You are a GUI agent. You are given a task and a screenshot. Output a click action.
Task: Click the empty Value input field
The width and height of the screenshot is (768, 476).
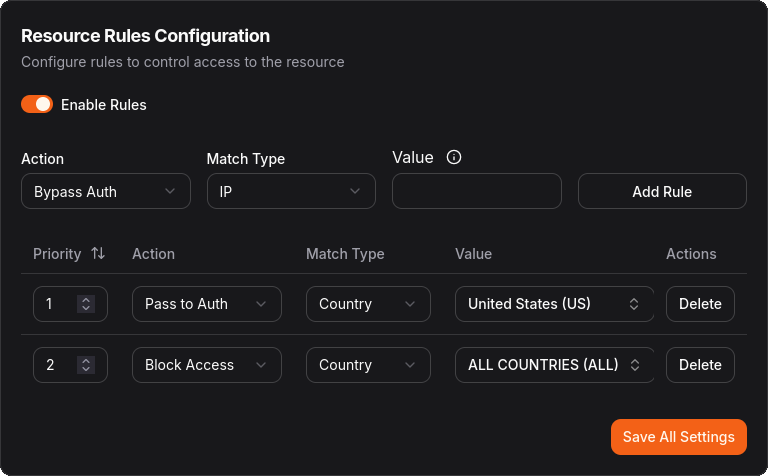(x=476, y=192)
